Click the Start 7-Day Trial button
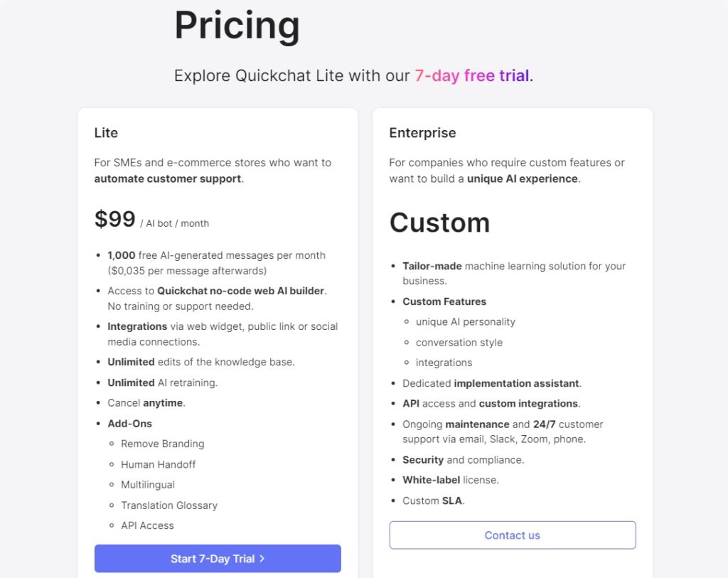 pyautogui.click(x=217, y=559)
